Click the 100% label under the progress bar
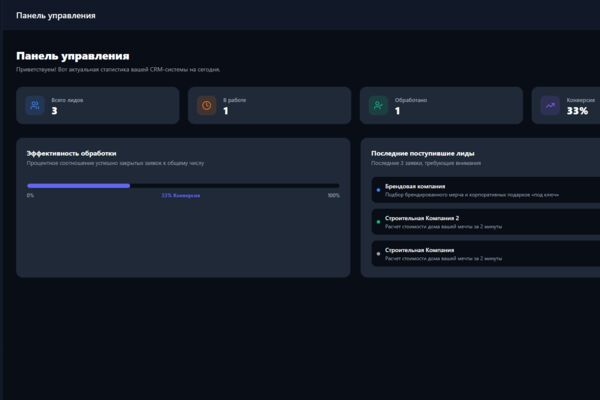 pos(333,196)
